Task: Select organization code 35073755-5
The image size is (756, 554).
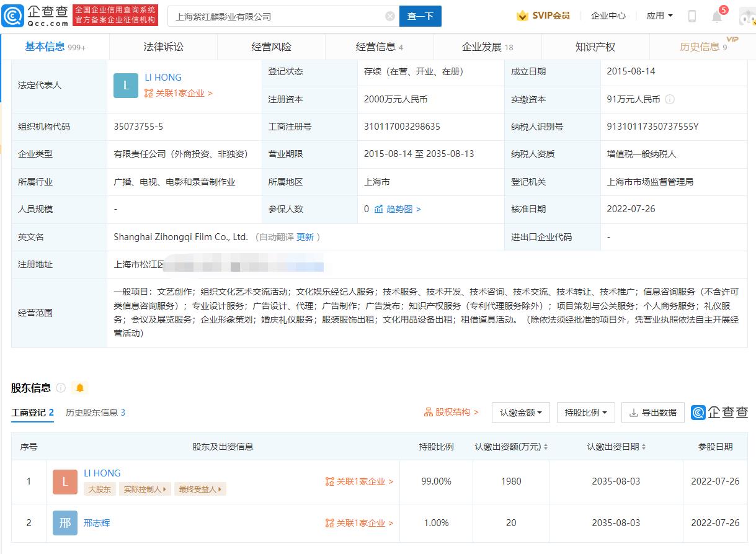Action: (139, 127)
